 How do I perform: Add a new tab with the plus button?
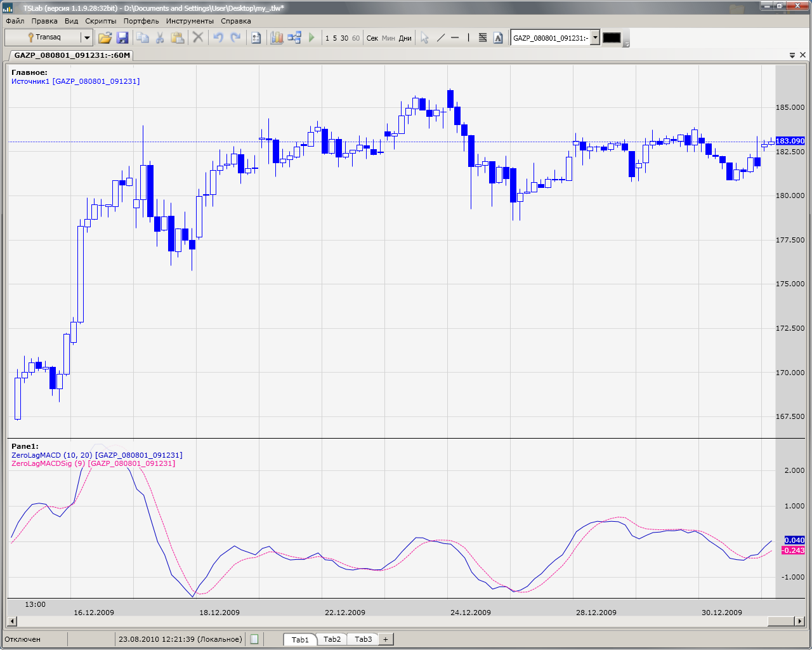(x=385, y=639)
